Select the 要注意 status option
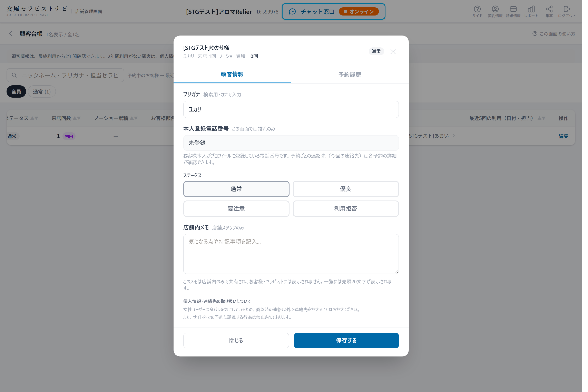Screen dimensions: 588x392 coord(236,208)
